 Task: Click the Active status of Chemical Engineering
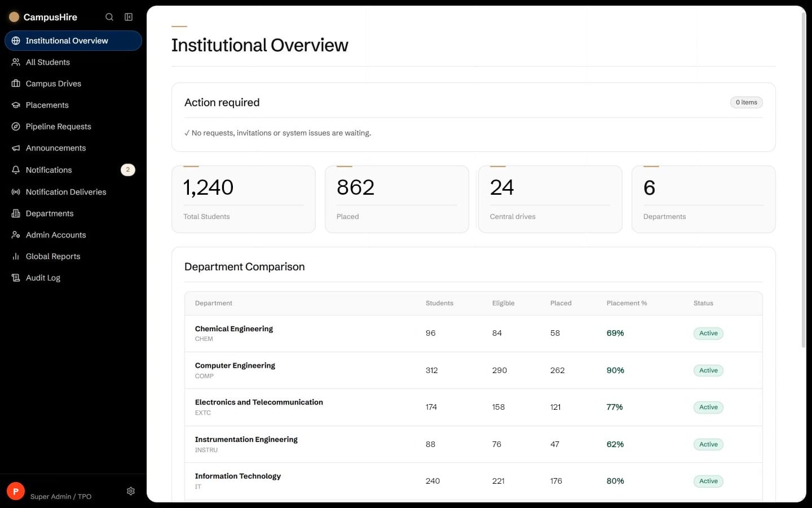point(708,334)
